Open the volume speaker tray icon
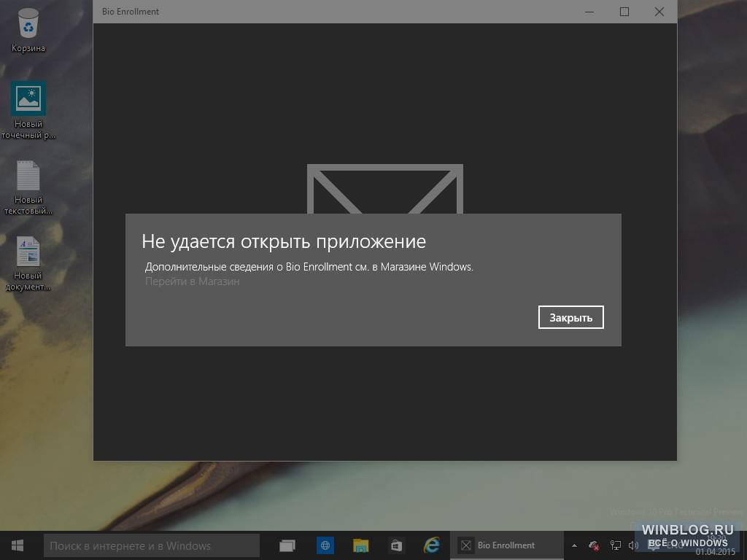The image size is (747, 560). (633, 545)
